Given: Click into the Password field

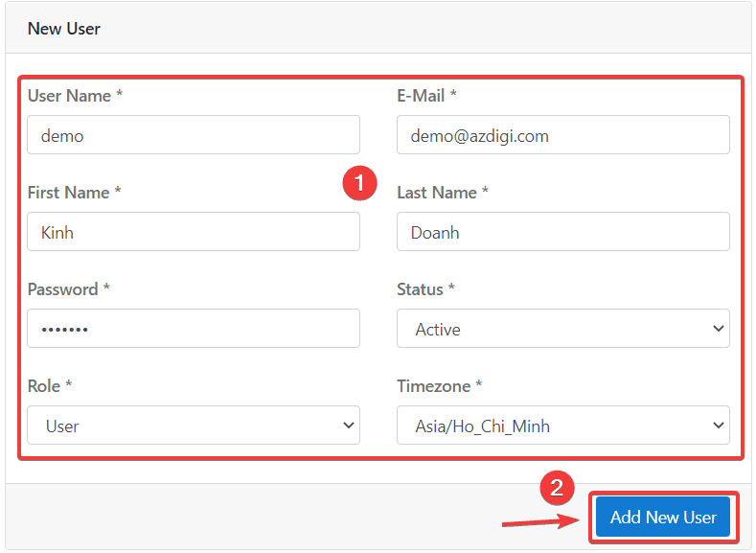Looking at the screenshot, I should click(194, 329).
